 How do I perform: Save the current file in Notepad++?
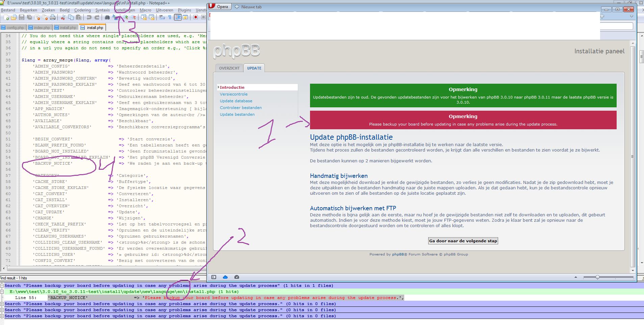point(22,17)
